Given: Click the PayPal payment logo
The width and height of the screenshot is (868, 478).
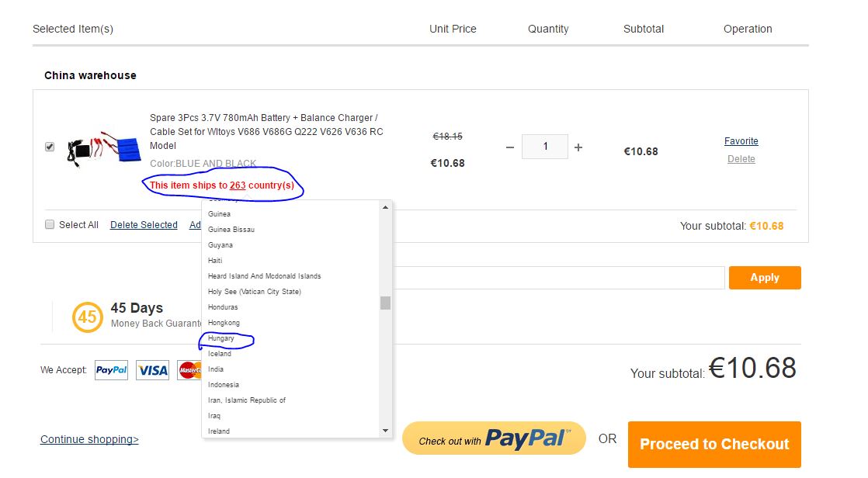Looking at the screenshot, I should [x=111, y=370].
